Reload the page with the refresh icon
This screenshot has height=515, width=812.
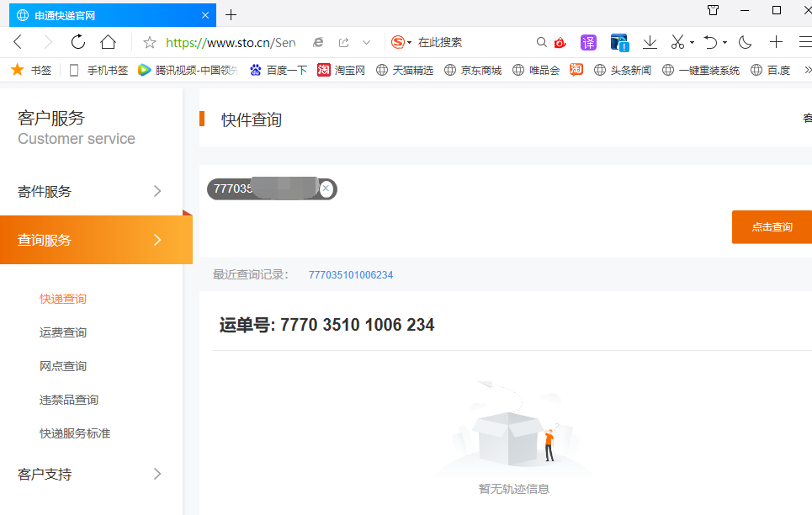point(78,42)
